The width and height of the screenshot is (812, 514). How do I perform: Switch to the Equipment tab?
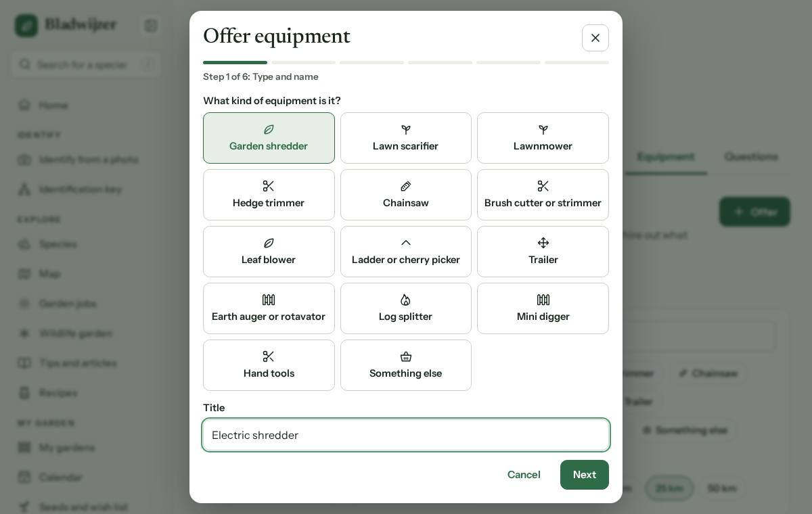point(666,157)
